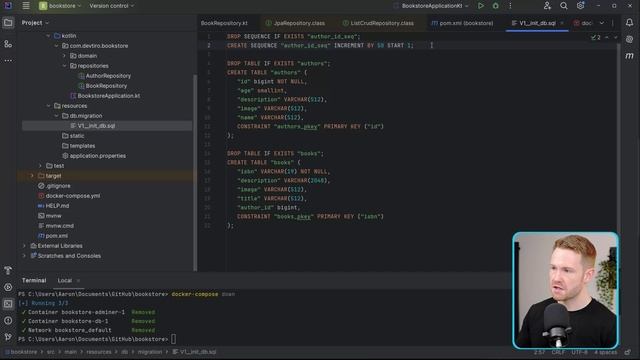Open IDE settings gear
The image size is (640, 360).
pyautogui.click(x=580, y=6)
